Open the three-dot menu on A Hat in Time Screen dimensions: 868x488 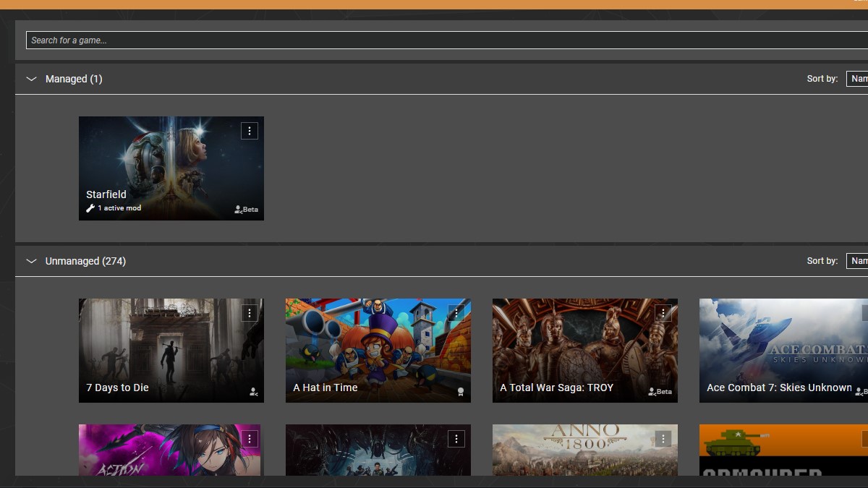coord(456,313)
